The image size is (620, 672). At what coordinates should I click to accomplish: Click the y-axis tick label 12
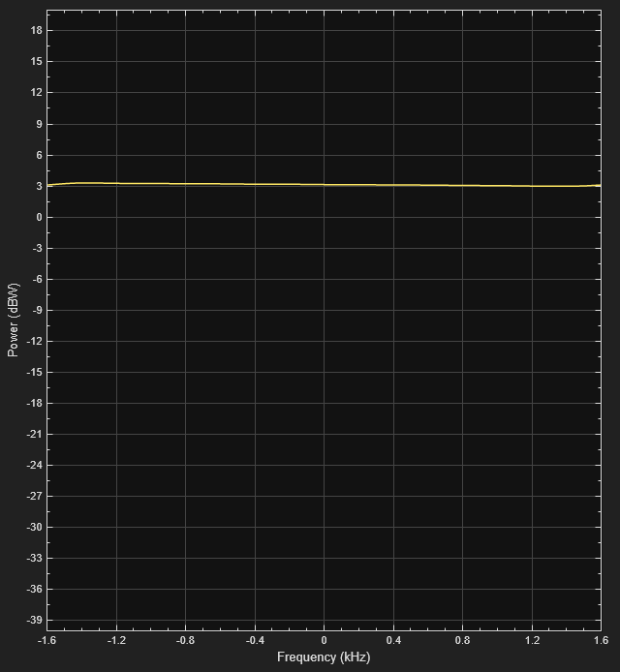[37, 93]
